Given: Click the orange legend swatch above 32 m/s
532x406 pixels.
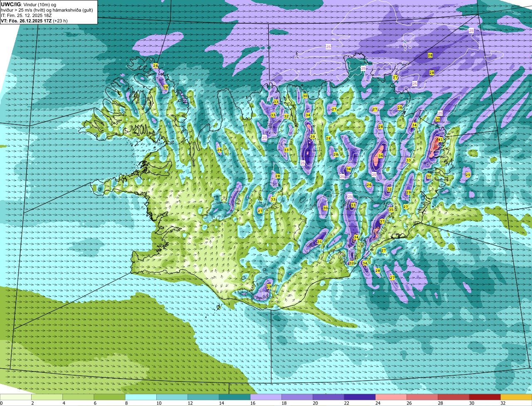Looking at the screenshot, I should coord(516,397).
